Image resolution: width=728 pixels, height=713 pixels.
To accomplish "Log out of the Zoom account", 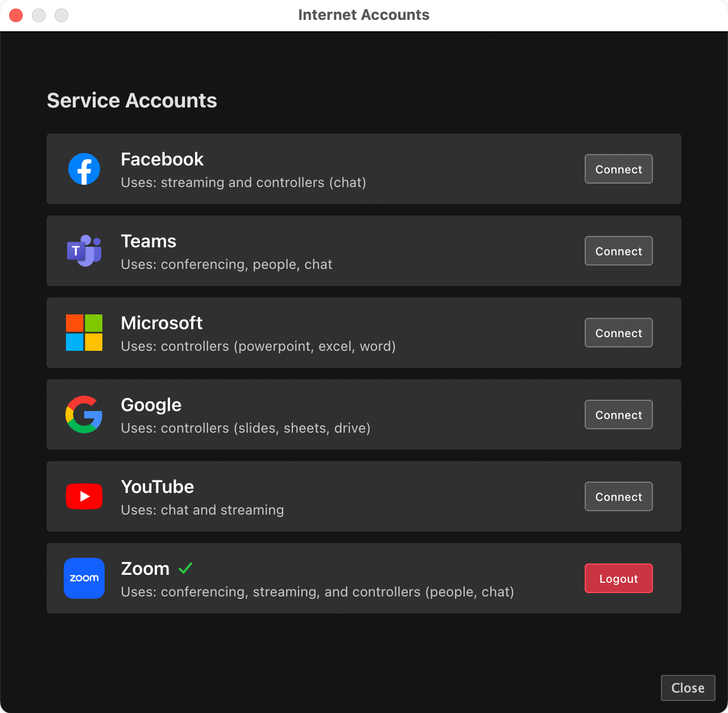I will (x=618, y=578).
